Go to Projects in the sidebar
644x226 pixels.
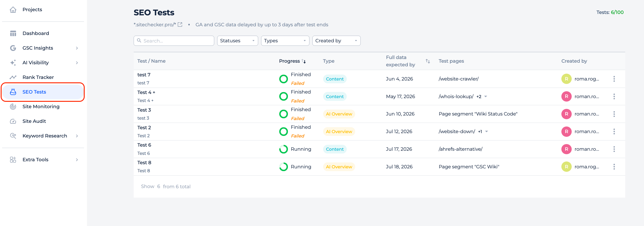tap(32, 10)
